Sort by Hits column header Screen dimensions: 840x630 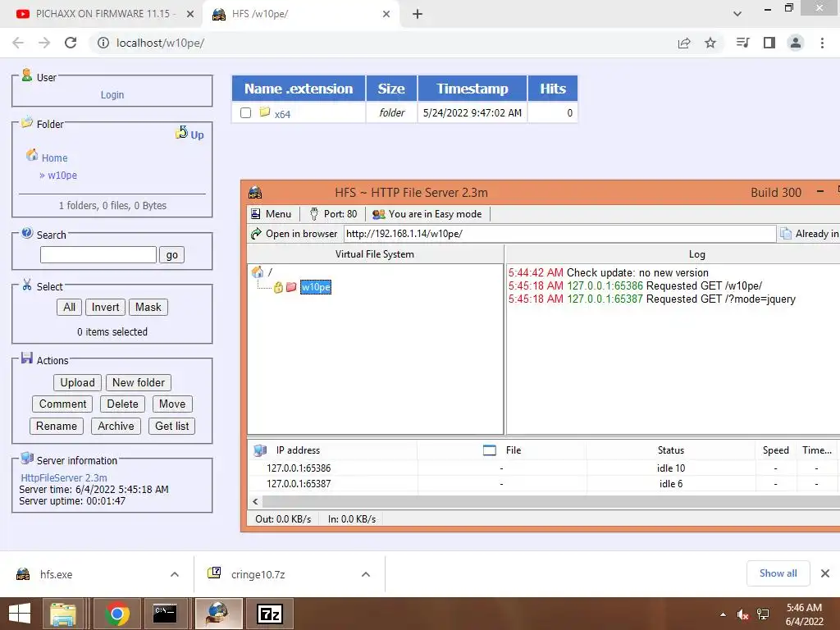pyautogui.click(x=552, y=89)
